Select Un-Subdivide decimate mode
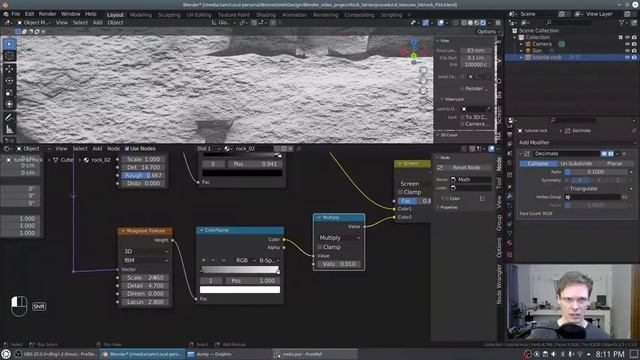Image resolution: width=640 pixels, height=360 pixels. [x=576, y=164]
